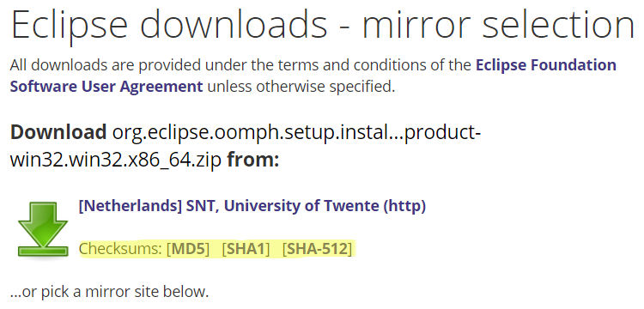644x309 pixels.
Task: Open the SHA-512 checksum link
Action: tap(317, 249)
